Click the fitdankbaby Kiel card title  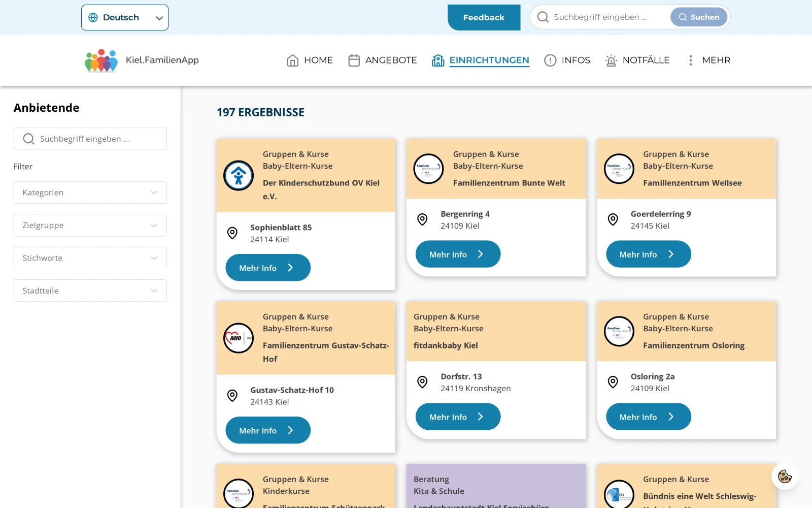point(446,345)
